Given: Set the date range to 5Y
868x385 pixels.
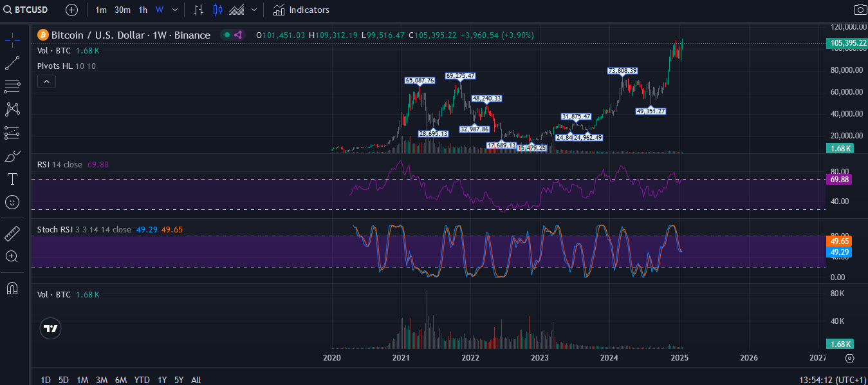Looking at the screenshot, I should (x=179, y=380).
